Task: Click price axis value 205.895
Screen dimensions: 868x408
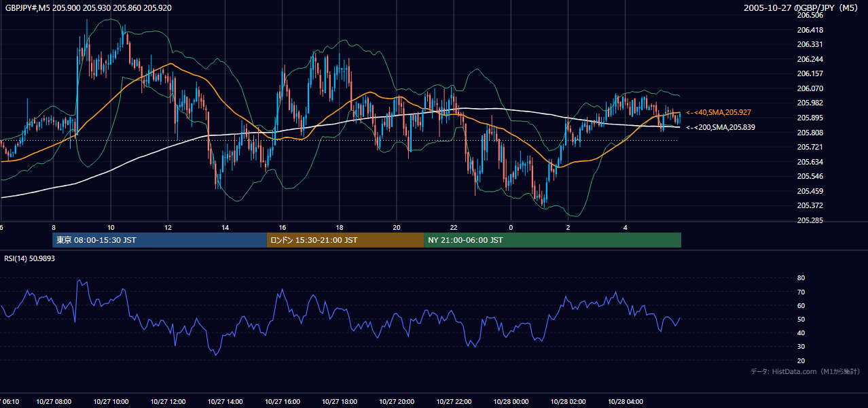Action: point(810,118)
